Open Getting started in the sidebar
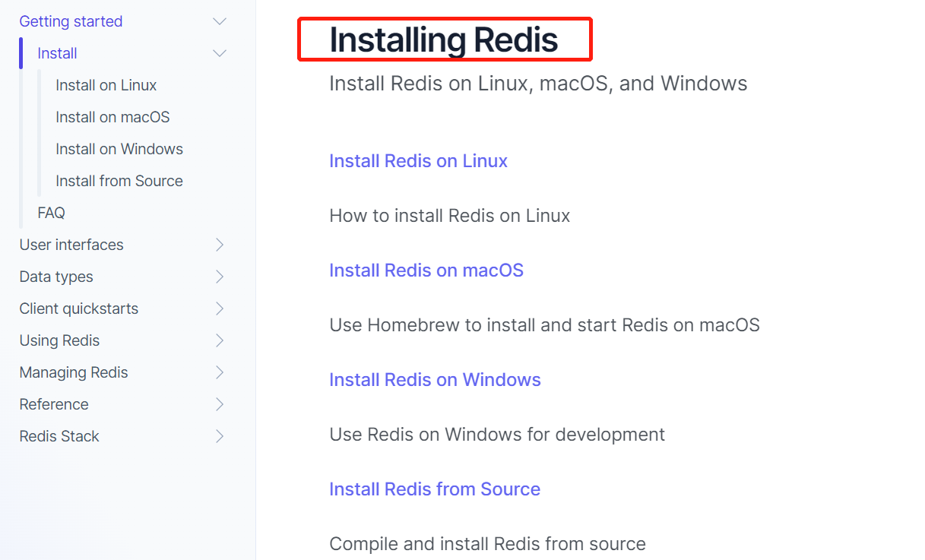Viewport: 925px width, 560px height. click(x=71, y=22)
